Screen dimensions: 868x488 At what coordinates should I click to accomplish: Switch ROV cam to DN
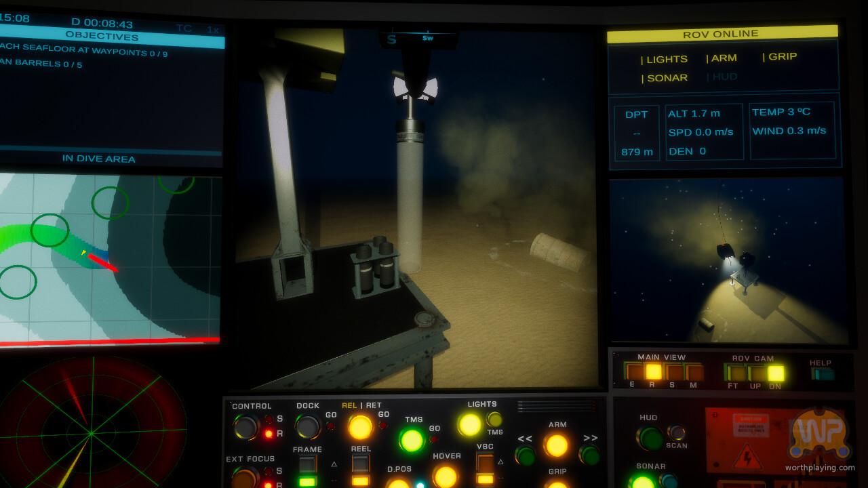pyautogui.click(x=775, y=373)
